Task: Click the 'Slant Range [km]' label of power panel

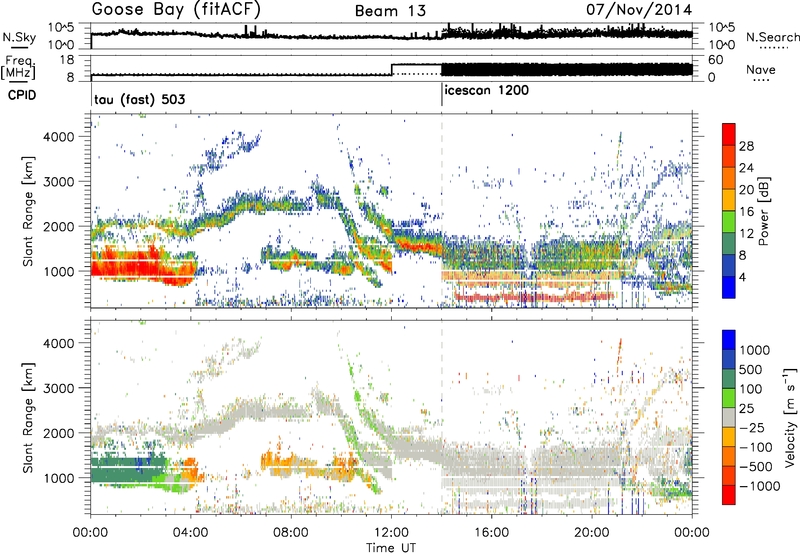Action: [27, 211]
